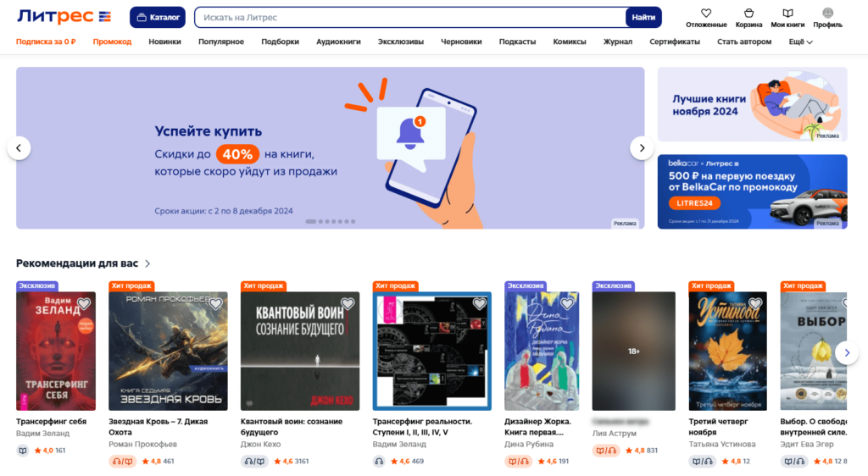Open the Мои книги book icon
The width and height of the screenshot is (868, 476).
787,13
